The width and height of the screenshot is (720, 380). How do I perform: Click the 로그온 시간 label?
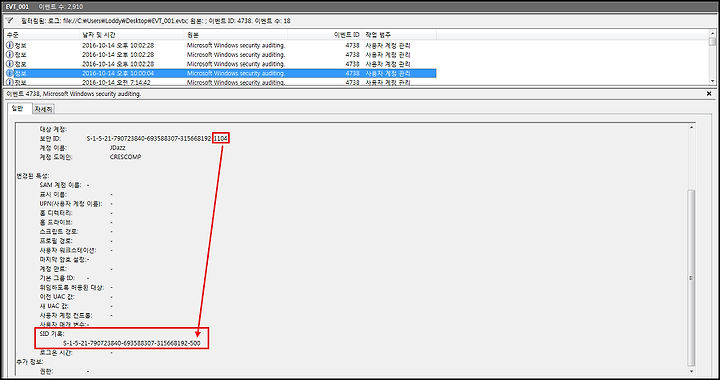coord(56,352)
